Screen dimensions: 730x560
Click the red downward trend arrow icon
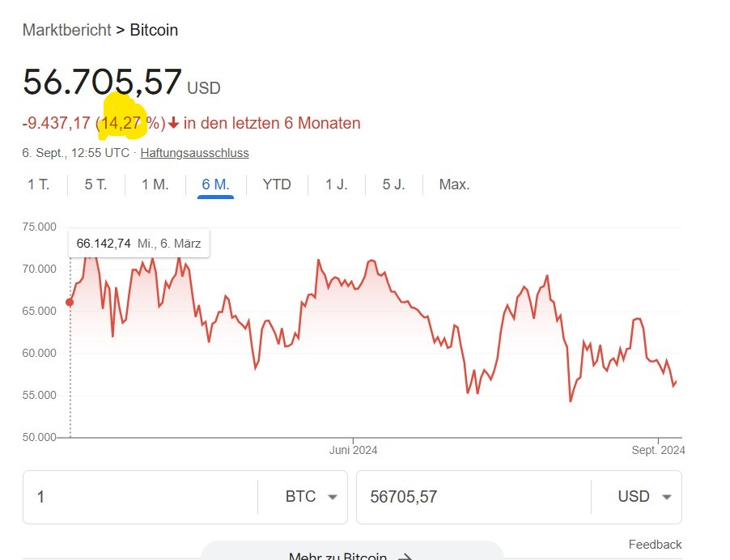click(x=174, y=123)
